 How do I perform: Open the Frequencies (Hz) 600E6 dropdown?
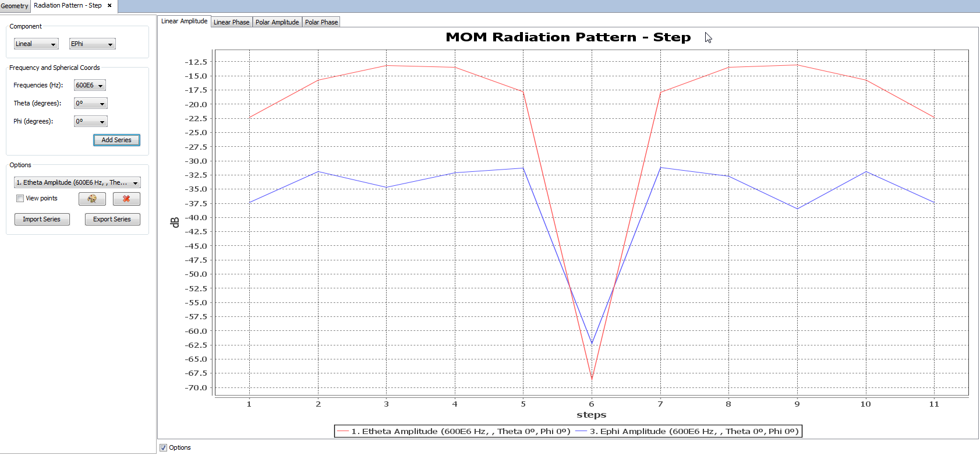coord(90,85)
